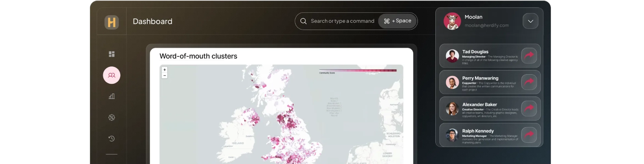
Task: Click the Herdify H logo
Action: pyautogui.click(x=112, y=22)
